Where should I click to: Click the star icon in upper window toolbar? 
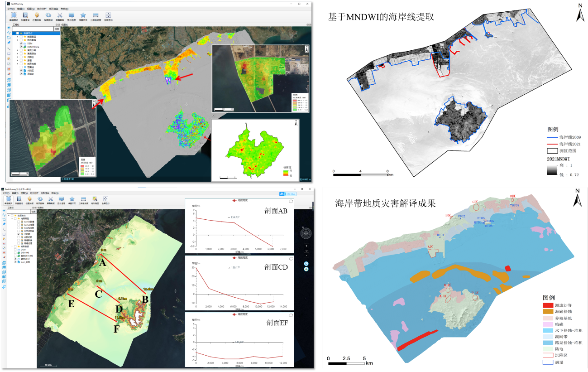click(83, 16)
